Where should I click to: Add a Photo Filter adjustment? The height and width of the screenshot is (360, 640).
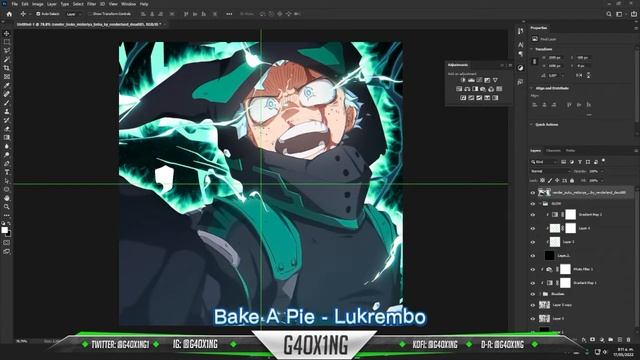483,89
